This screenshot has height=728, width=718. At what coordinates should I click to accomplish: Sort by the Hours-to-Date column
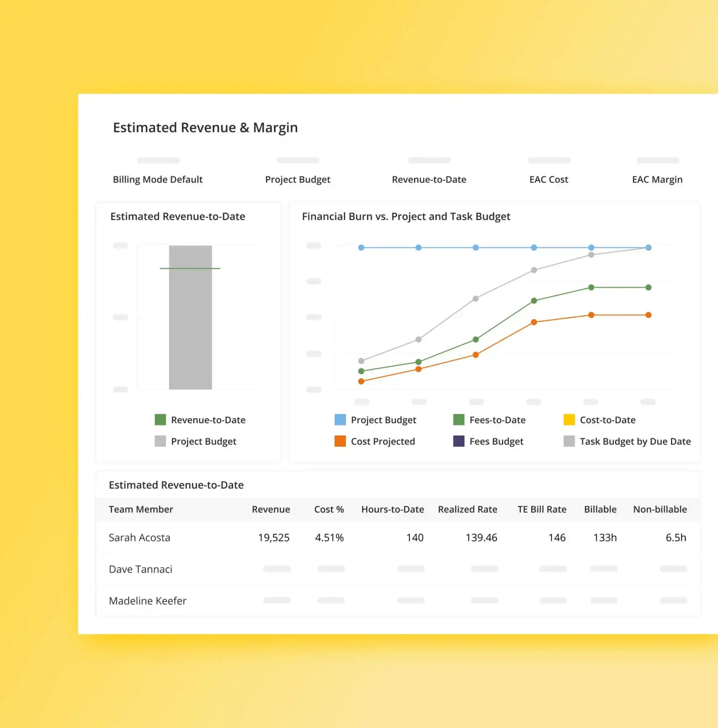coord(392,509)
